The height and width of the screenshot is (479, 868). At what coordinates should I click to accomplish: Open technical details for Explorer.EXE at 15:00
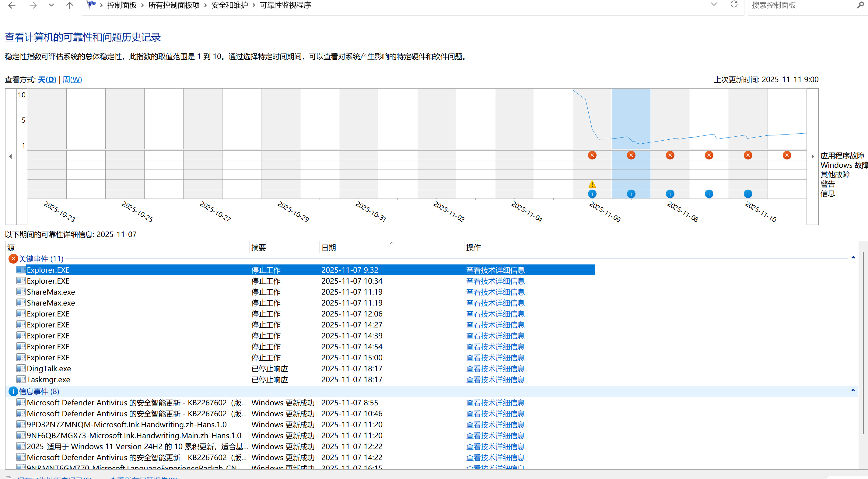click(495, 358)
